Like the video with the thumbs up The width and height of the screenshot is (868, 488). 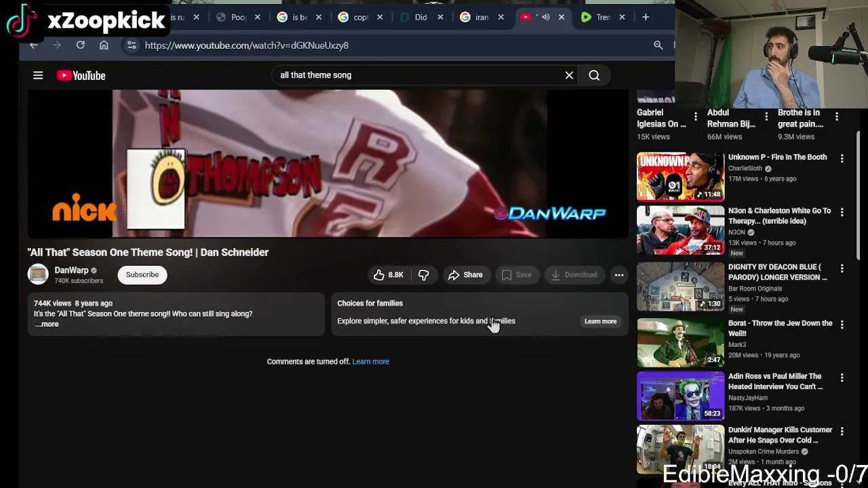(x=388, y=274)
